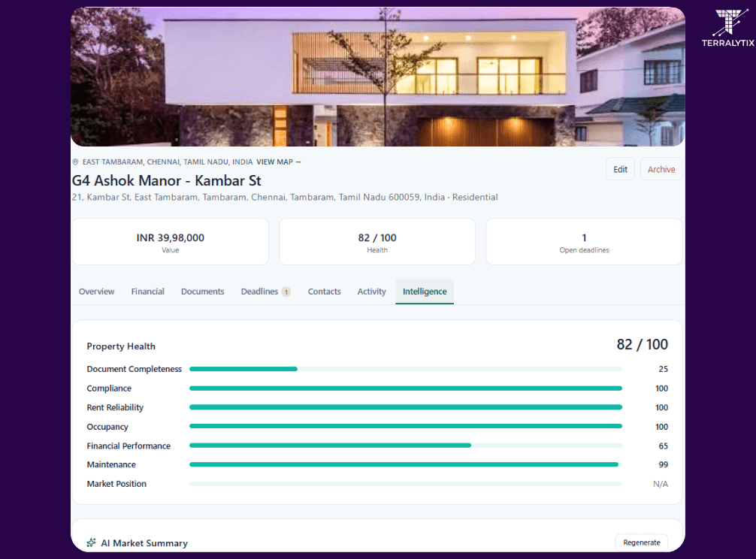The image size is (756, 559).
Task: Click the INR 39,98,000 Value card
Action: click(x=170, y=242)
